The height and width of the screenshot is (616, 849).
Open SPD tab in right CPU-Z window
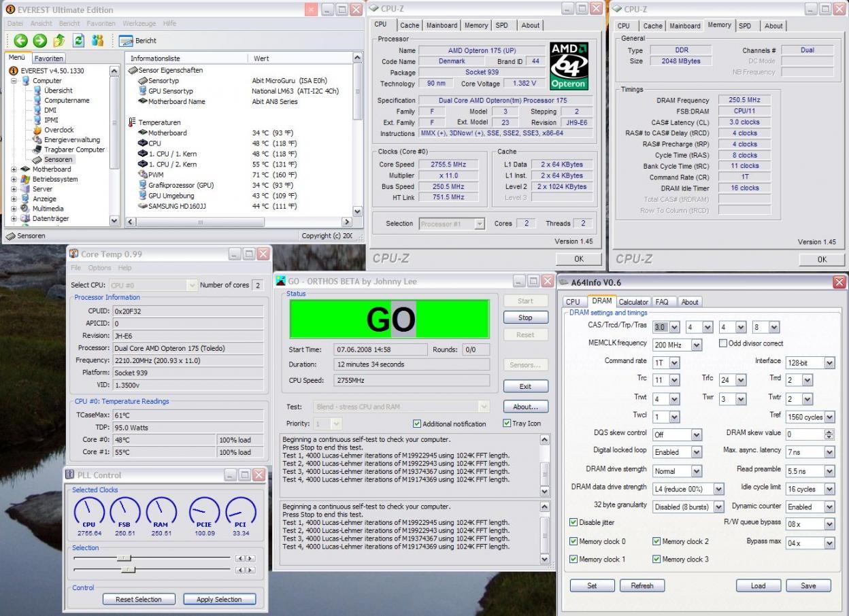745,25
